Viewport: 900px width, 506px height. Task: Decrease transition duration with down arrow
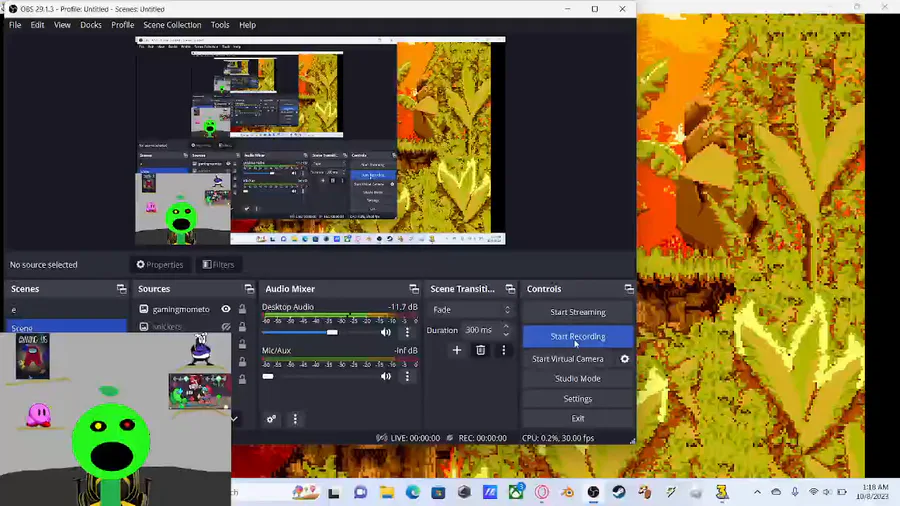click(x=506, y=334)
